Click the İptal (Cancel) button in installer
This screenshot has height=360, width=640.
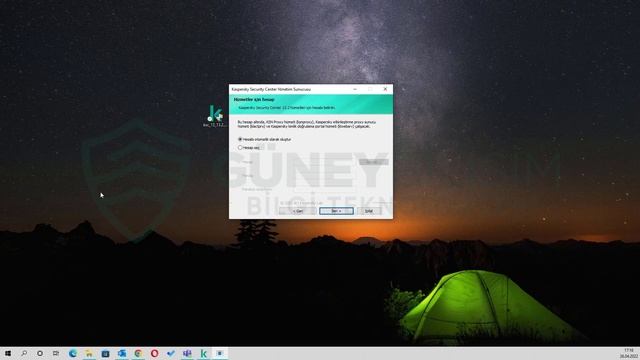point(369,211)
